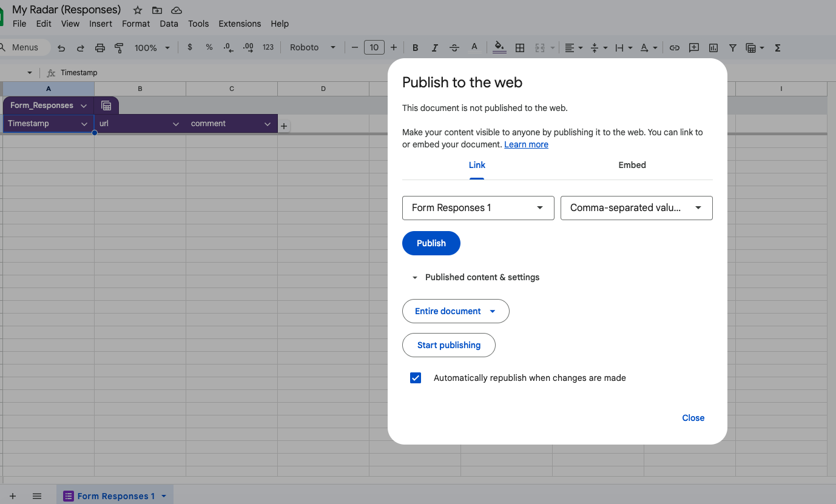Image resolution: width=836 pixels, height=504 pixels.
Task: Apply bold formatting
Action: click(416, 47)
